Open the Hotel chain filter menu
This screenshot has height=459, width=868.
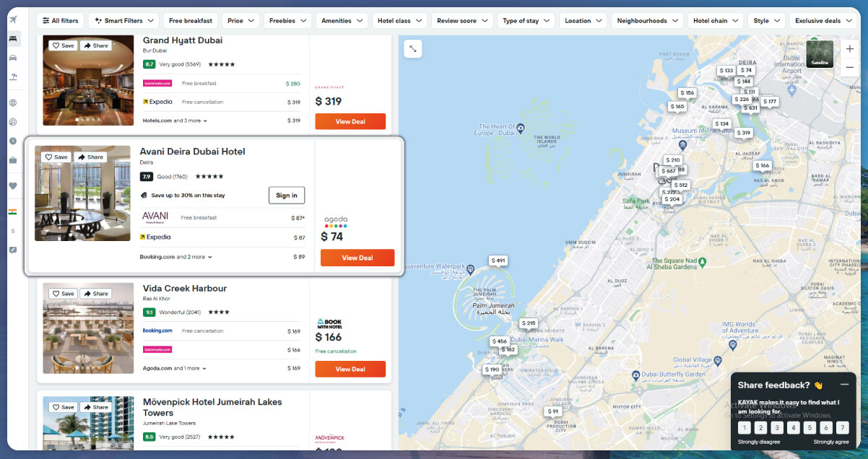pyautogui.click(x=716, y=21)
